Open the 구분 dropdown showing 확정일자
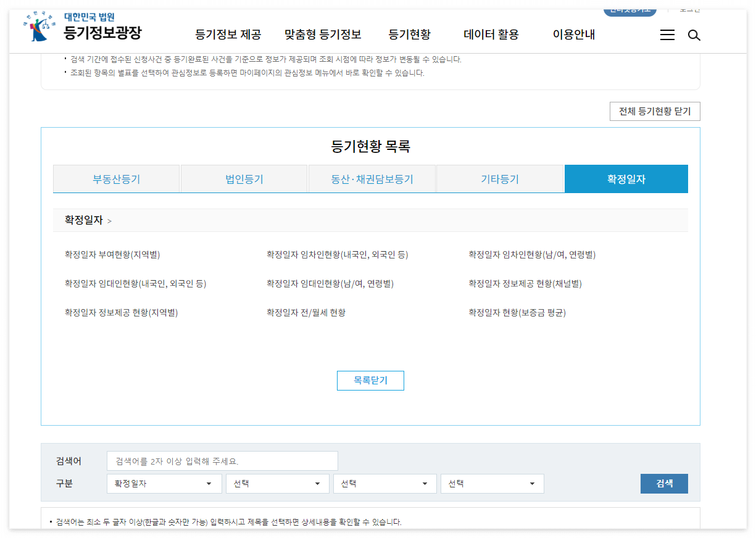The height and width of the screenshot is (538, 756). point(164,484)
